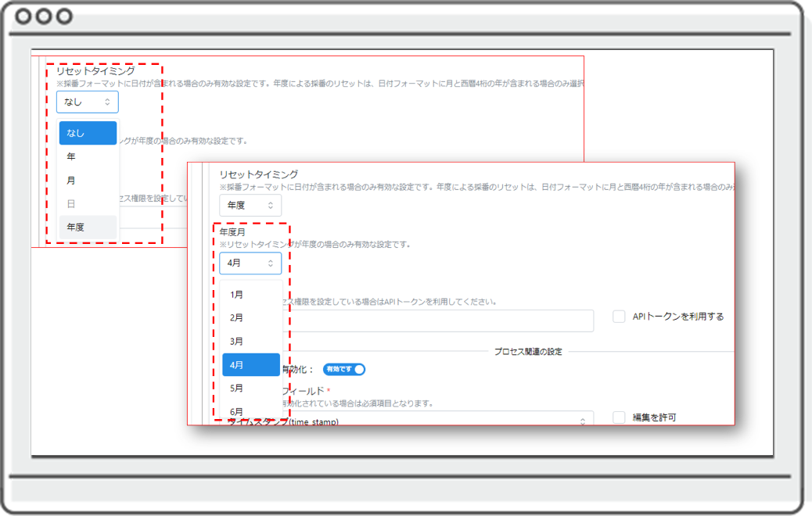Check the APIトークンを利用する checkbox

pyautogui.click(x=619, y=317)
